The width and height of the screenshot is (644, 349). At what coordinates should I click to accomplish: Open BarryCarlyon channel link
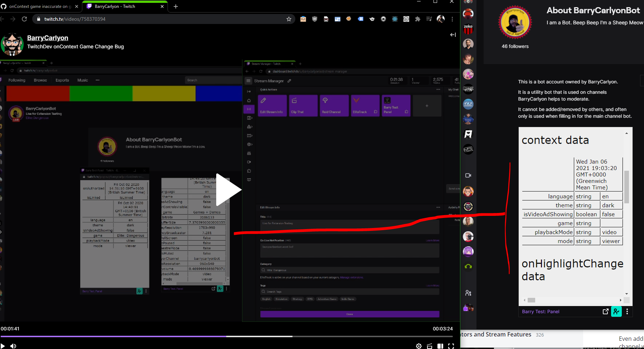pyautogui.click(x=48, y=38)
